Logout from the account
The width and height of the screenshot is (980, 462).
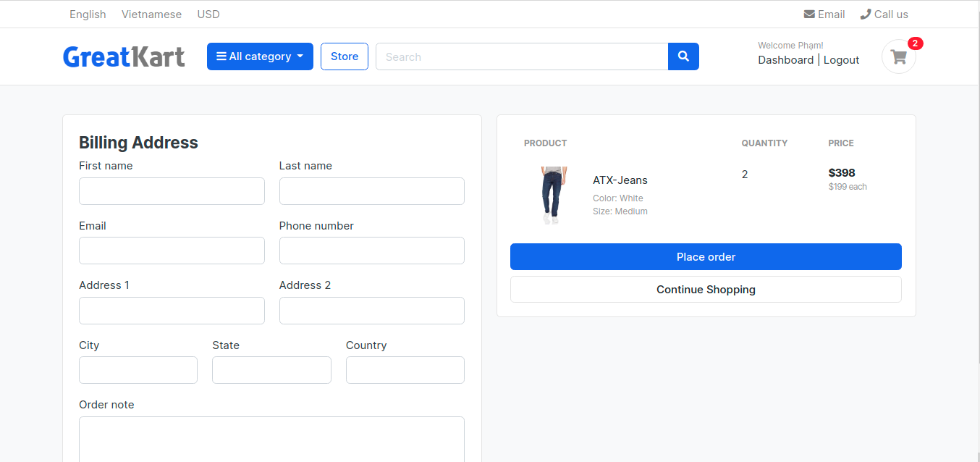tap(840, 60)
